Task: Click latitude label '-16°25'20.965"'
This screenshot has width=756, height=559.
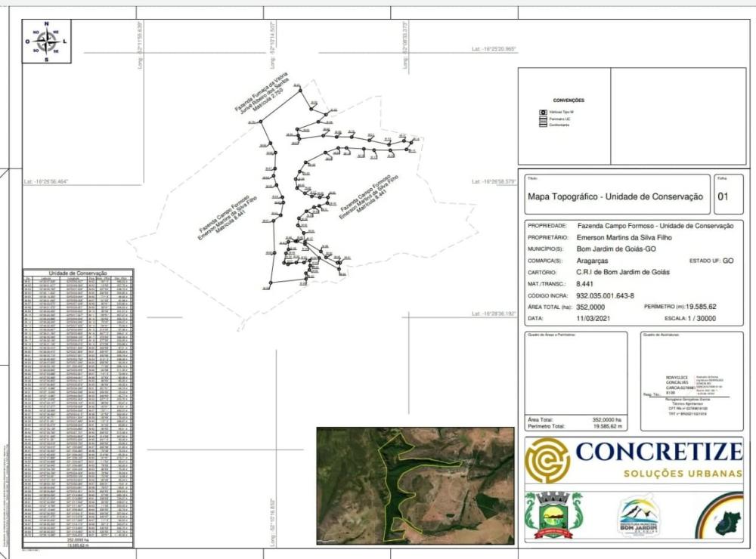Action: 494,49
